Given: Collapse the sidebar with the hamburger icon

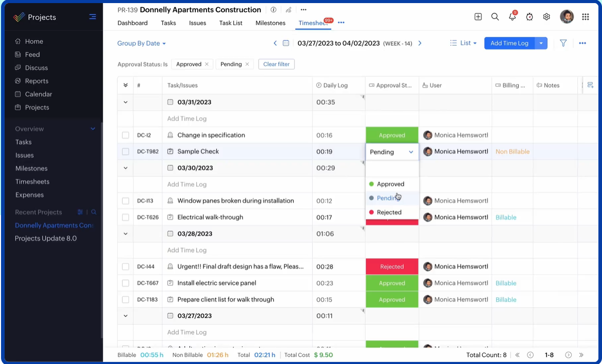Looking at the screenshot, I should click(92, 17).
